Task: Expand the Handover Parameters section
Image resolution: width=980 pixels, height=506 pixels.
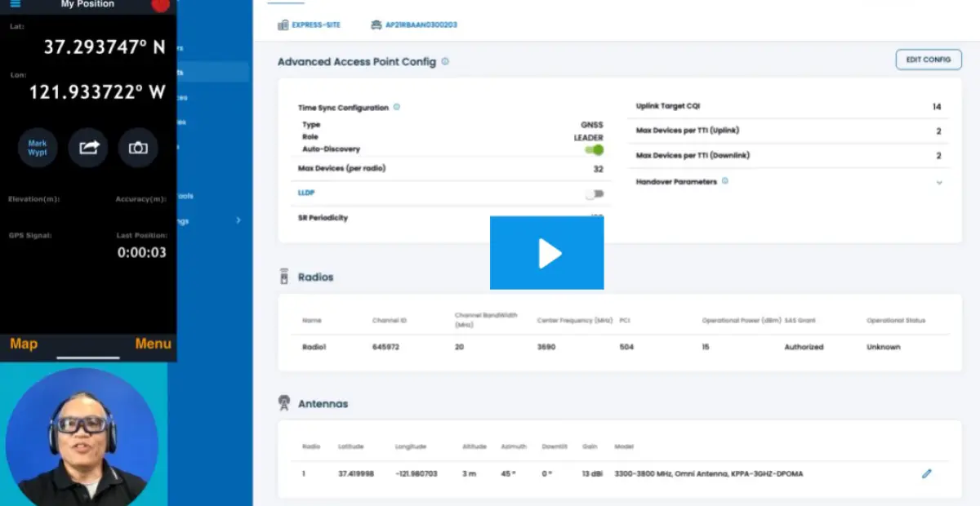Action: [939, 182]
